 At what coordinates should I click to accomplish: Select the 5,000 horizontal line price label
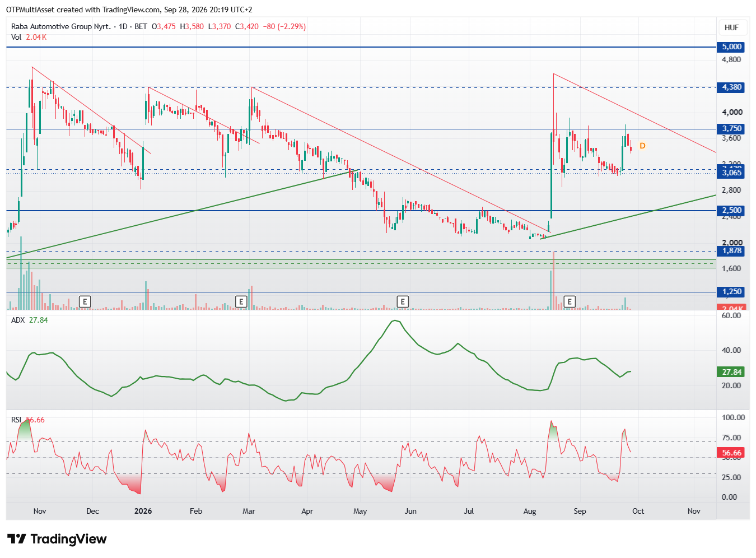pyautogui.click(x=731, y=47)
